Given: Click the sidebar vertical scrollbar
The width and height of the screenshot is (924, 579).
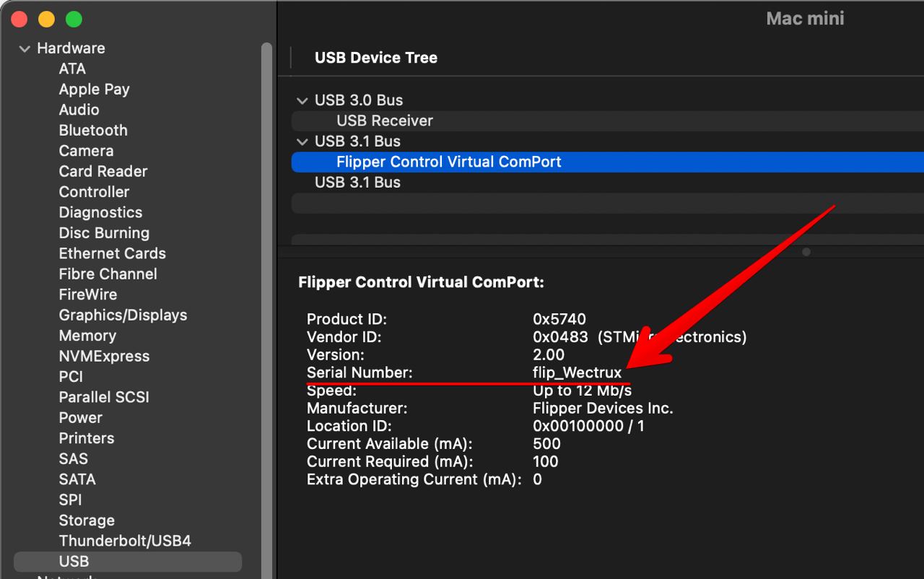Looking at the screenshot, I should 266,310.
